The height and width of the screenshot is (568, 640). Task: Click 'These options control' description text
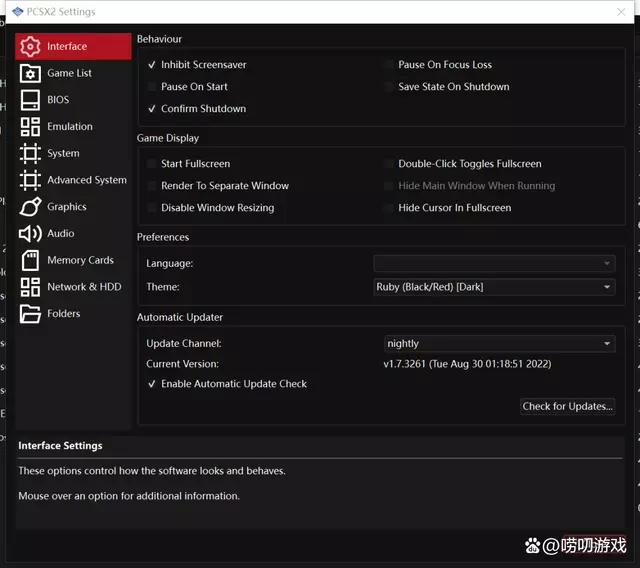[x=152, y=471]
